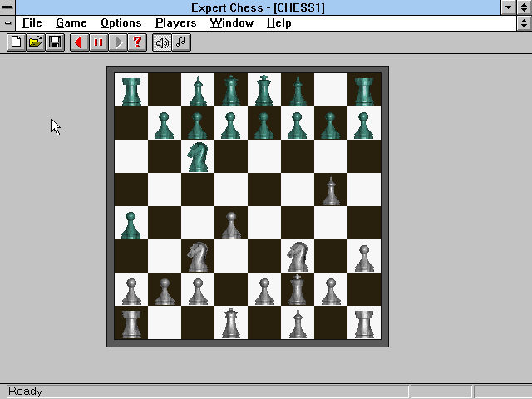532x399 pixels.
Task: Select the green bishop on f8
Action: (298, 90)
